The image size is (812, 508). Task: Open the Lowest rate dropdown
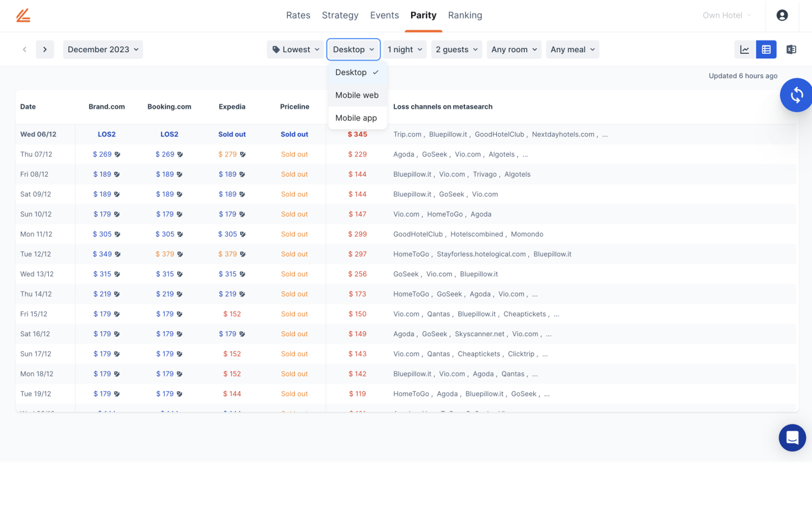pyautogui.click(x=296, y=49)
